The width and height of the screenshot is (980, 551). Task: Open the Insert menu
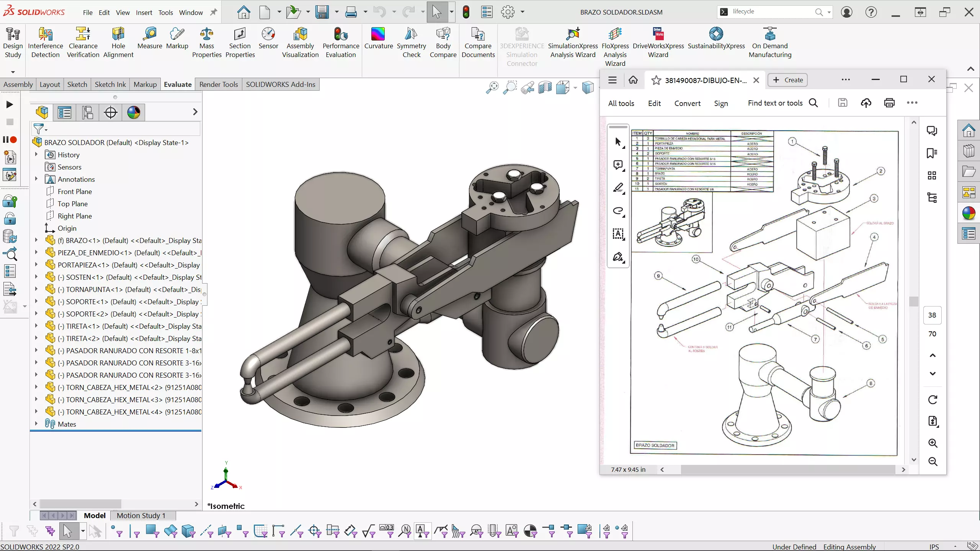point(144,12)
